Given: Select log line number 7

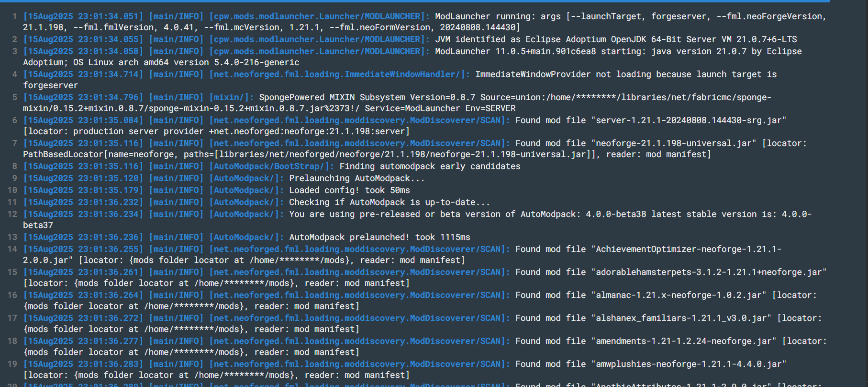Looking at the screenshot, I should click(x=14, y=143).
